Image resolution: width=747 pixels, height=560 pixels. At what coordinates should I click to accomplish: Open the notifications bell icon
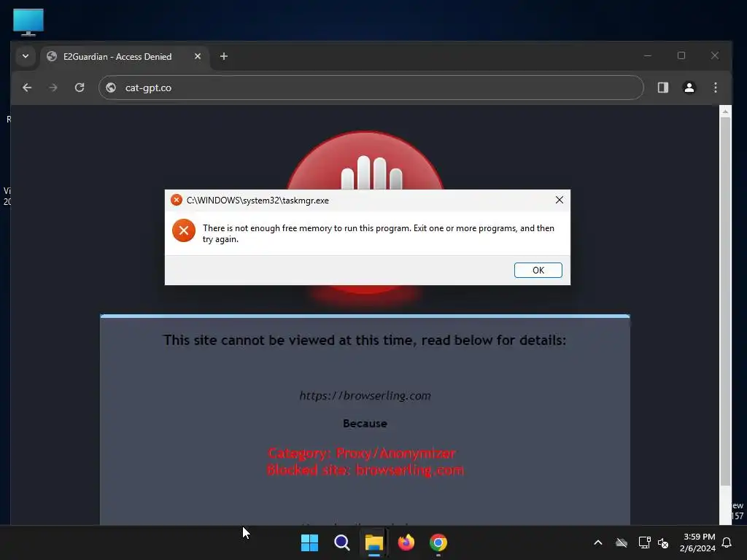pyautogui.click(x=727, y=542)
